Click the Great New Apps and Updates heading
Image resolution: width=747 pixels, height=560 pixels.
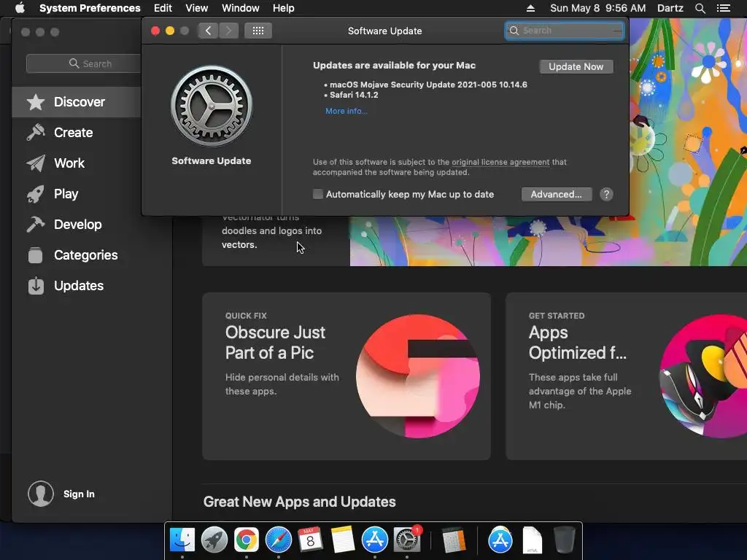300,502
